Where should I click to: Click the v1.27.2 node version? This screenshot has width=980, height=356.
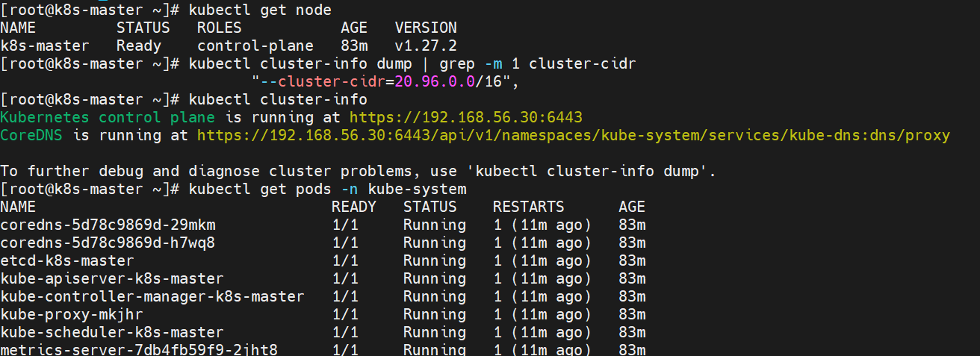[x=425, y=46]
